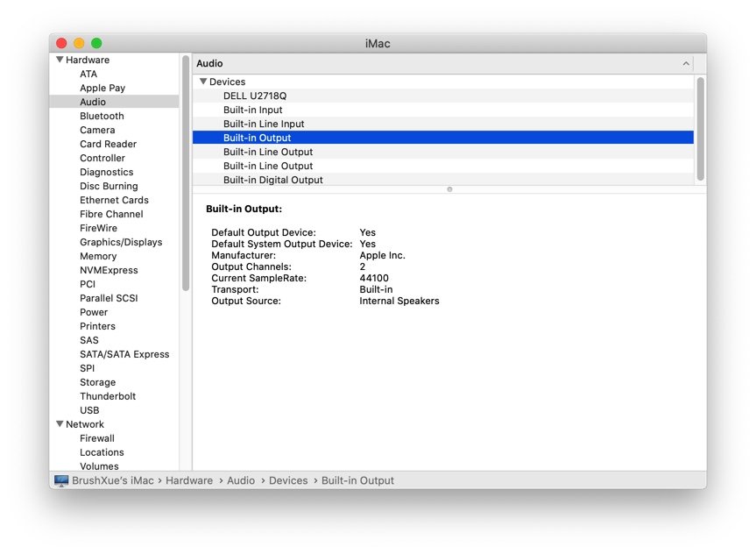Viewport: 756px width, 554px height.
Task: Click Audio in bottom path bar
Action: click(241, 480)
